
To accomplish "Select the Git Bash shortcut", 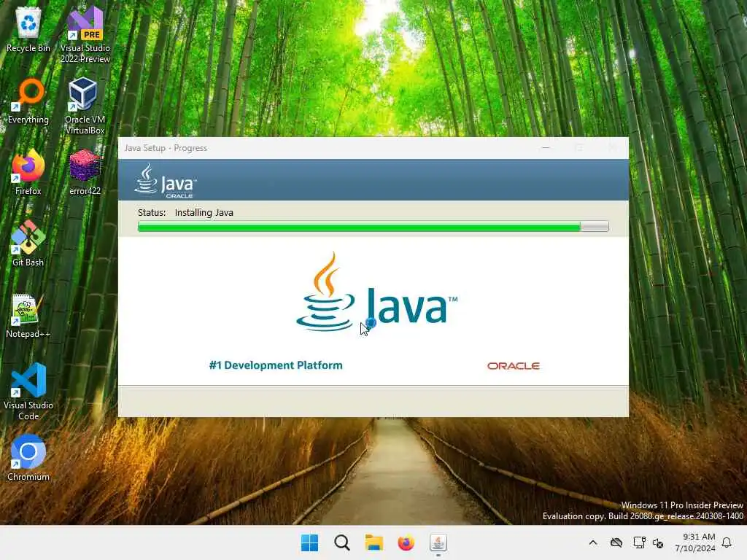I will click(28, 244).
